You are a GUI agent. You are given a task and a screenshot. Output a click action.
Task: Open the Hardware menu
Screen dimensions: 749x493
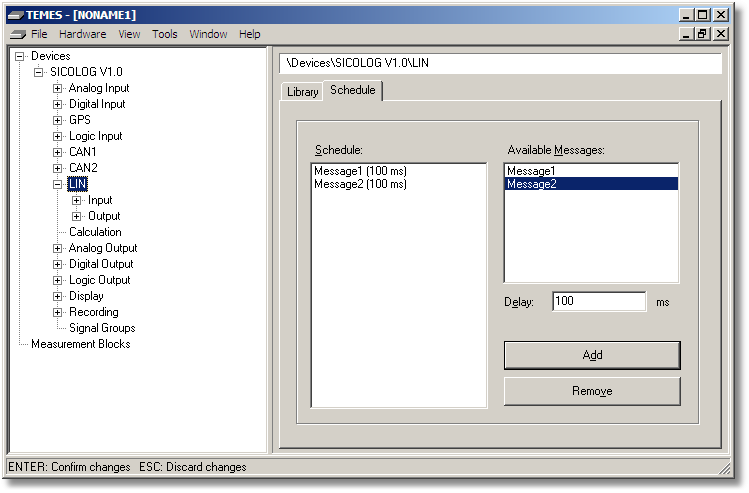click(x=83, y=34)
